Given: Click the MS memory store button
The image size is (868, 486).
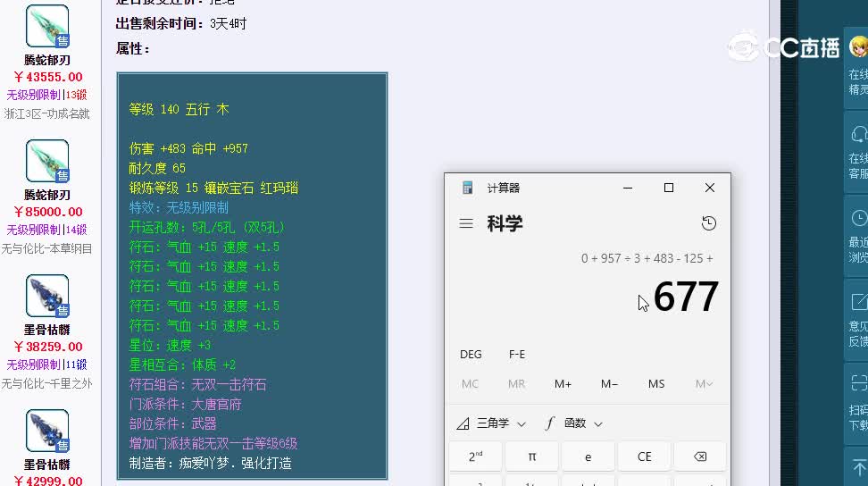Looking at the screenshot, I should pos(656,384).
